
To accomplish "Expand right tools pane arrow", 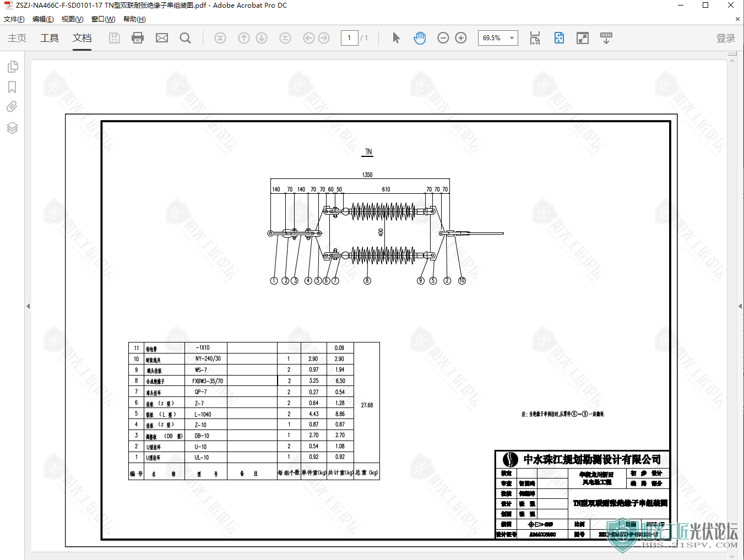I will pos(740,306).
